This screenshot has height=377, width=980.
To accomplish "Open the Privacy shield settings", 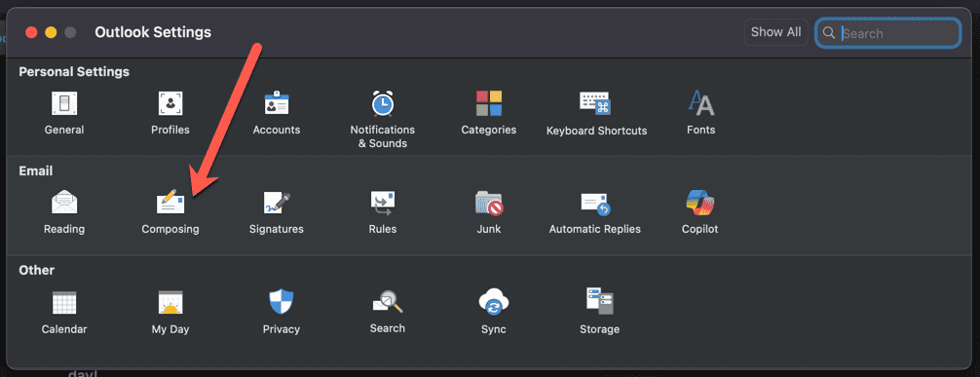I will coord(281,303).
